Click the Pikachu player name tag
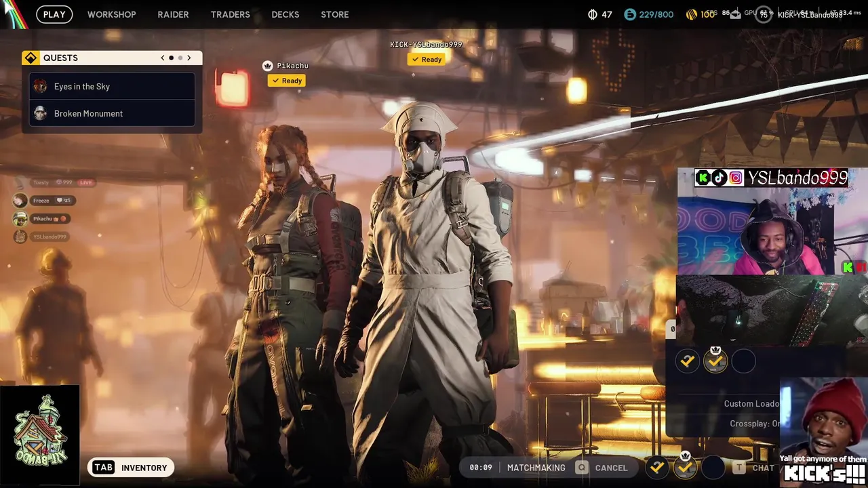This screenshot has height=488, width=868. point(292,66)
